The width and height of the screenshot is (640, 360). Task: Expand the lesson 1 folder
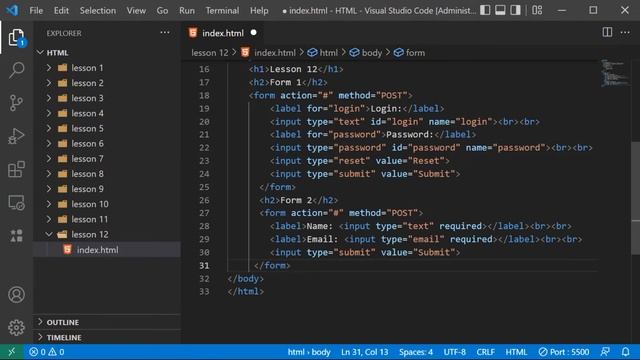(49, 68)
